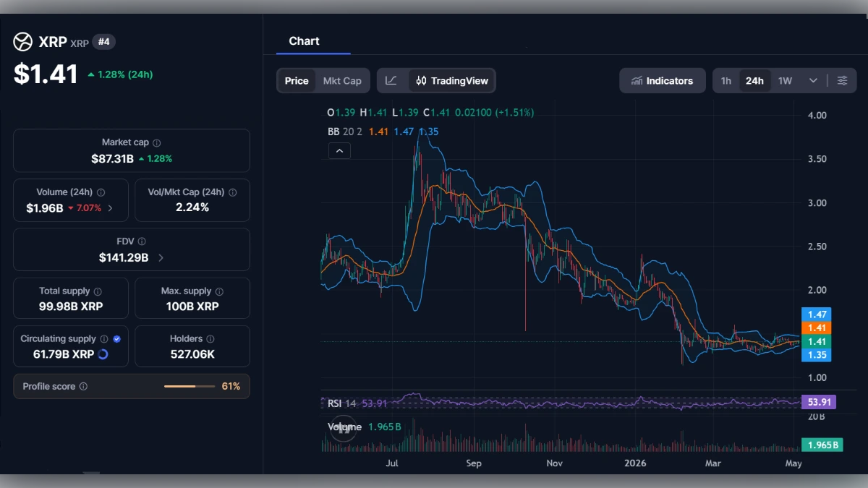Click the 2026 label on the time axis
Image resolution: width=868 pixels, height=488 pixels.
point(634,463)
